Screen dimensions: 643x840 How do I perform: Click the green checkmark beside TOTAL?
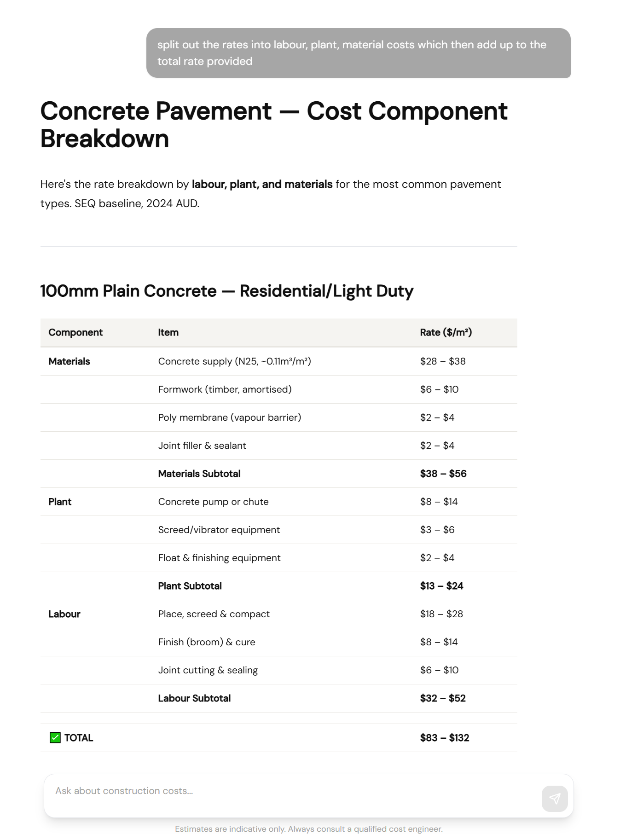55,738
